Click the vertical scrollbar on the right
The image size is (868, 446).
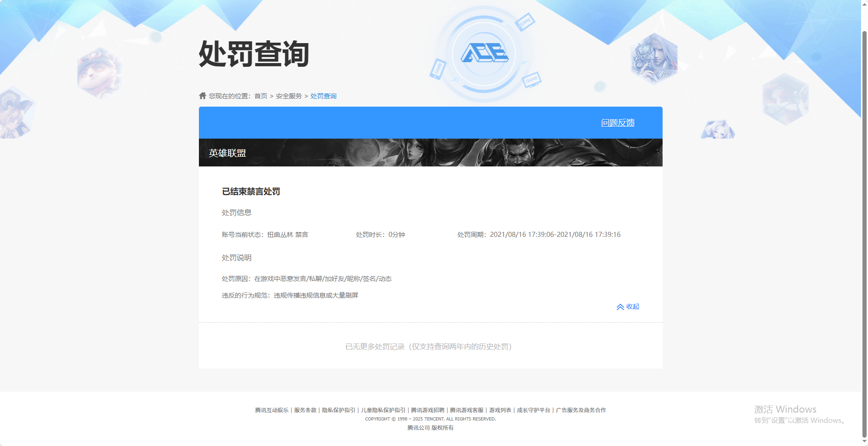point(863,223)
